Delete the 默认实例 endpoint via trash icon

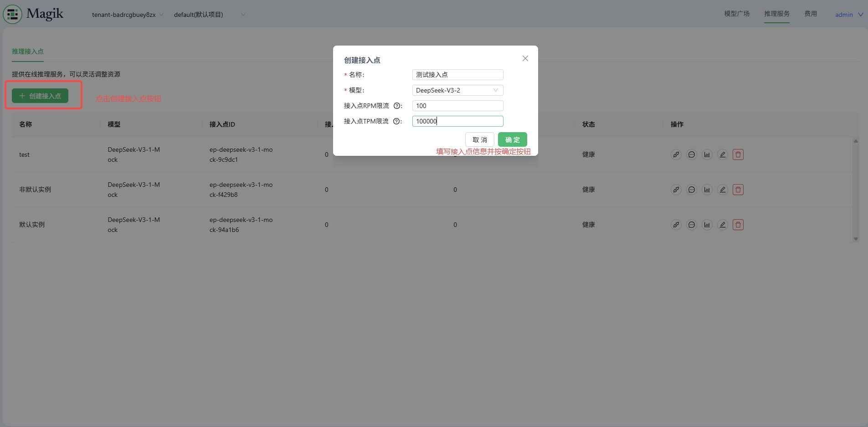point(738,225)
